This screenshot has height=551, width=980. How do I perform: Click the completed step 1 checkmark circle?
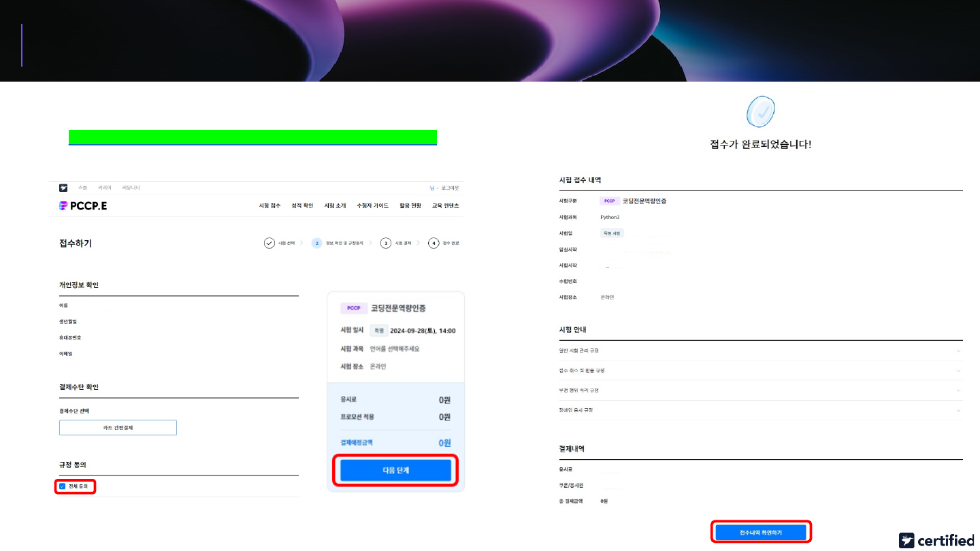pyautogui.click(x=269, y=243)
